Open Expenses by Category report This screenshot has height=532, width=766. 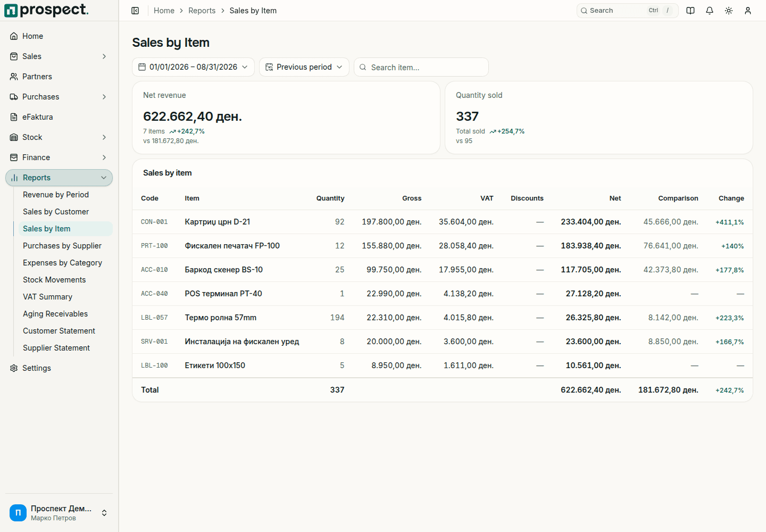[62, 263]
